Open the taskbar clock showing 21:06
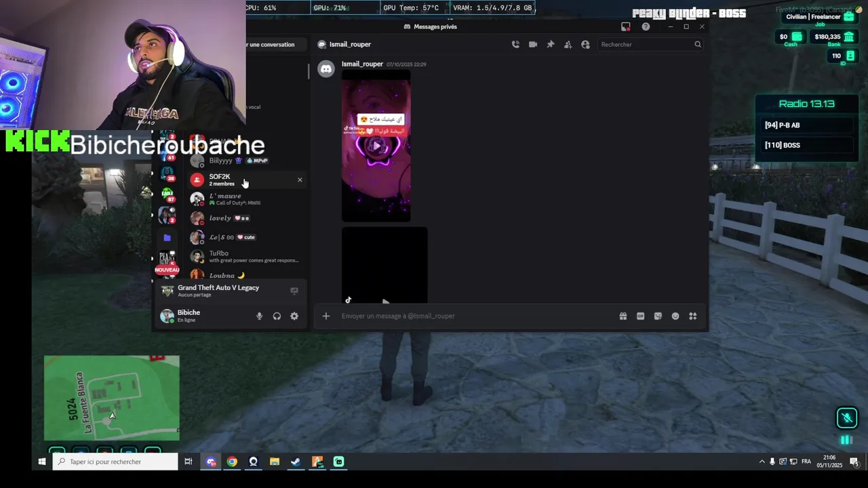The width and height of the screenshot is (868, 488). tap(829, 462)
